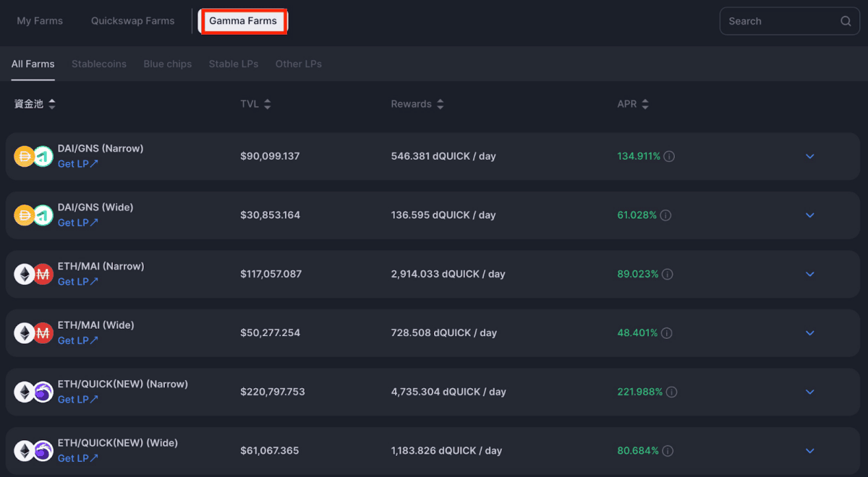Open Get LP link for ETH/QUICK(NEW) (Narrow)
Screen dimensions: 868x477
click(78, 400)
